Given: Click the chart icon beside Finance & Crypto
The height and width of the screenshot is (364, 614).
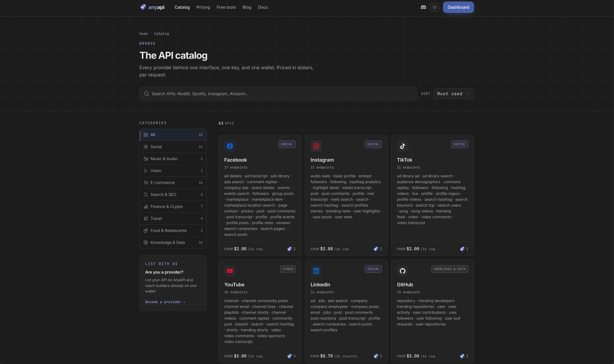Looking at the screenshot, I should pos(146,207).
